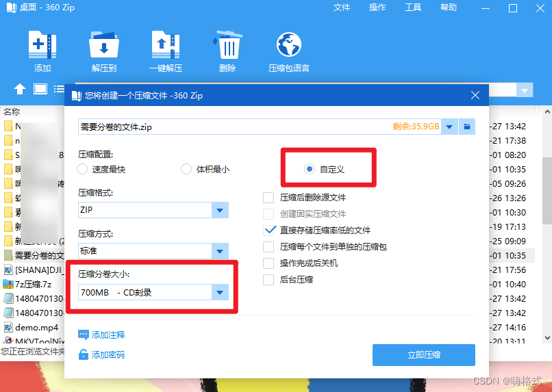This screenshot has height=392, width=552.
Task: Click the -01 10:40 date entry
Action: click(x=508, y=284)
